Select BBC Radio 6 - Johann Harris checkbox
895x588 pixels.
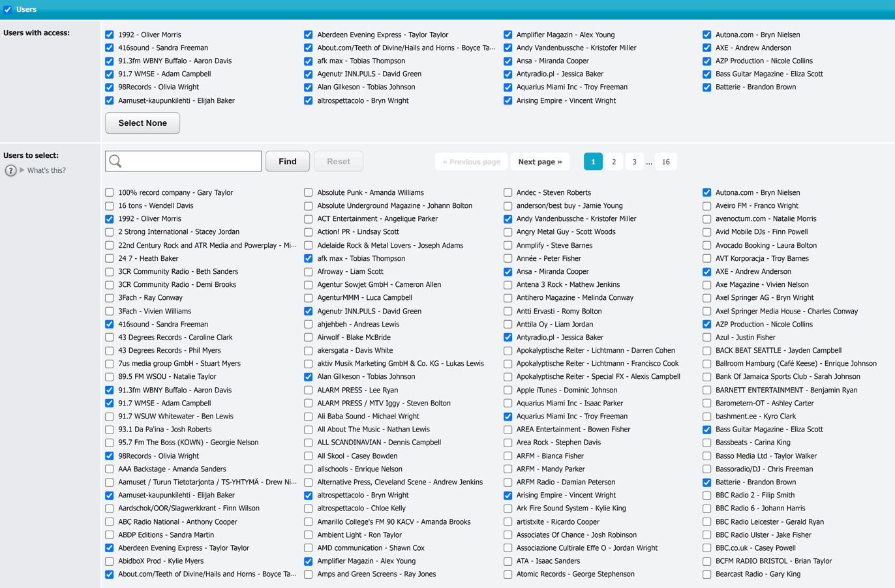click(x=706, y=508)
